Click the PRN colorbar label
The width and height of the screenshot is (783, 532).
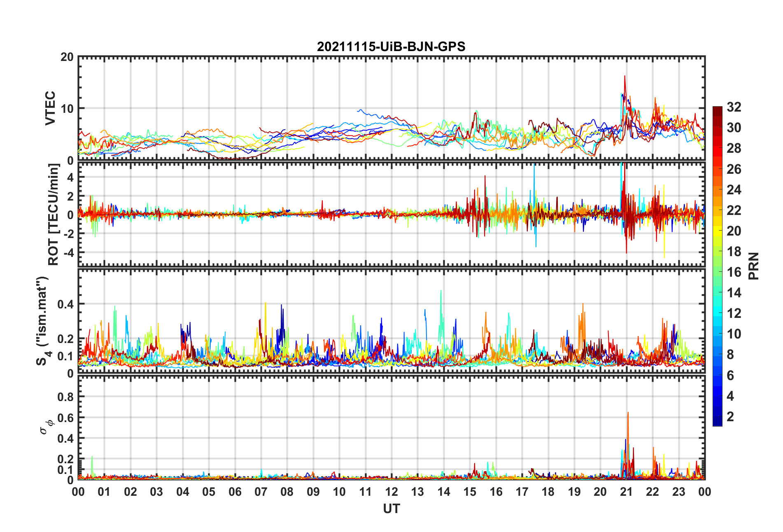(754, 266)
